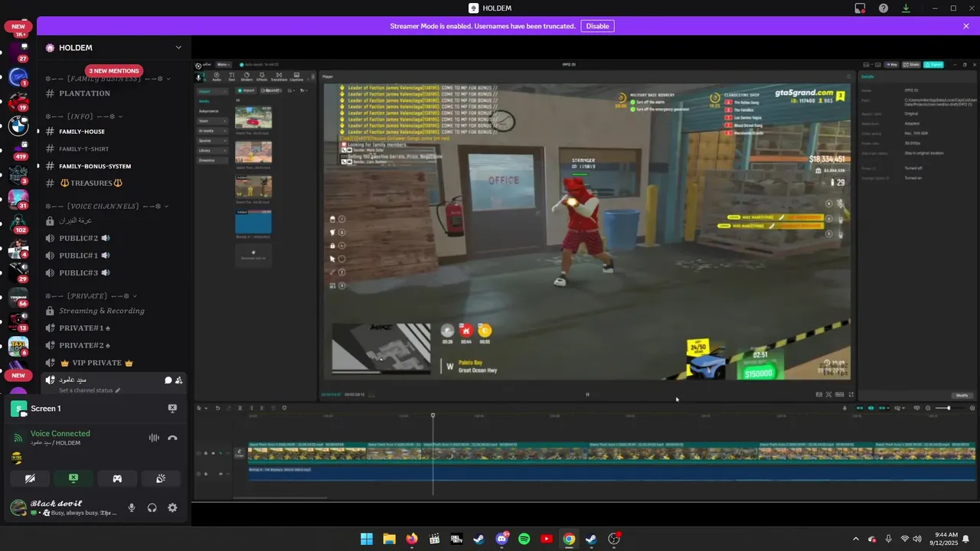Viewport: 980px width, 551px height.
Task: Open Firefox from the taskbar
Action: pyautogui.click(x=412, y=539)
